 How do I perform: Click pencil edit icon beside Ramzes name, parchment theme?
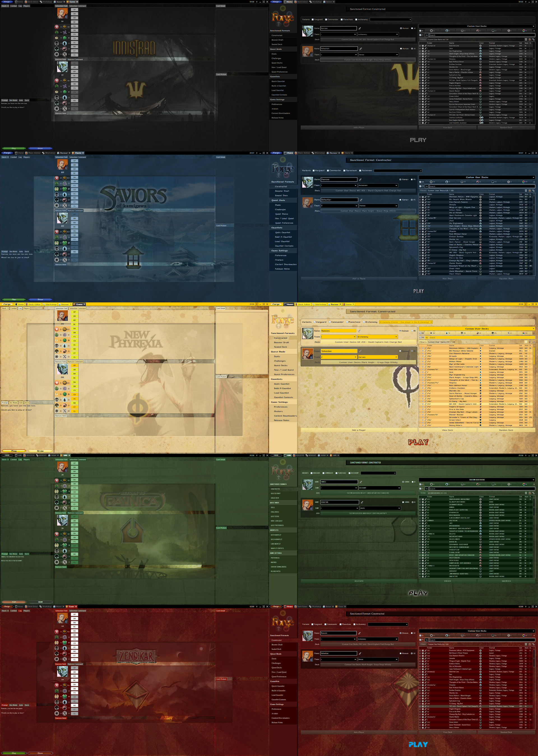pyautogui.click(x=359, y=331)
